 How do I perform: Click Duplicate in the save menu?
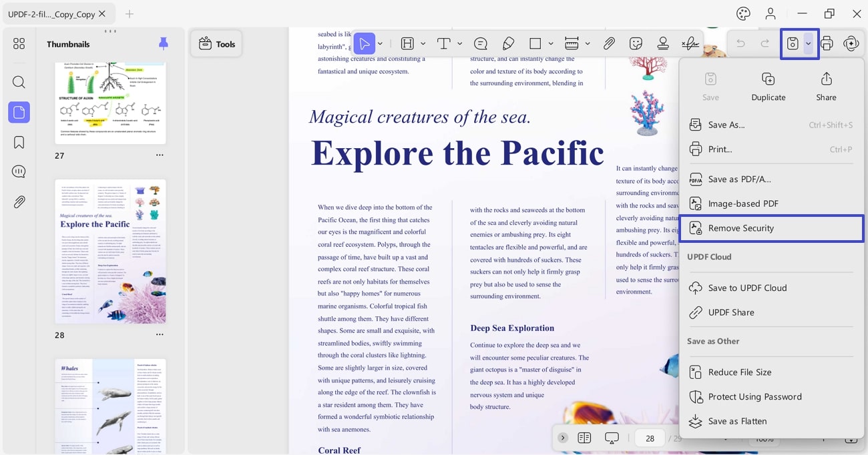click(769, 87)
